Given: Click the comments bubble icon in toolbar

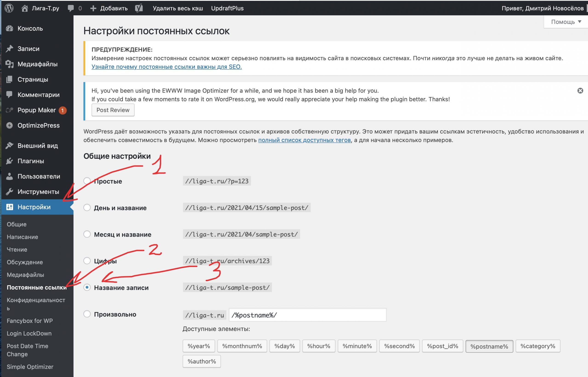Looking at the screenshot, I should click(71, 8).
